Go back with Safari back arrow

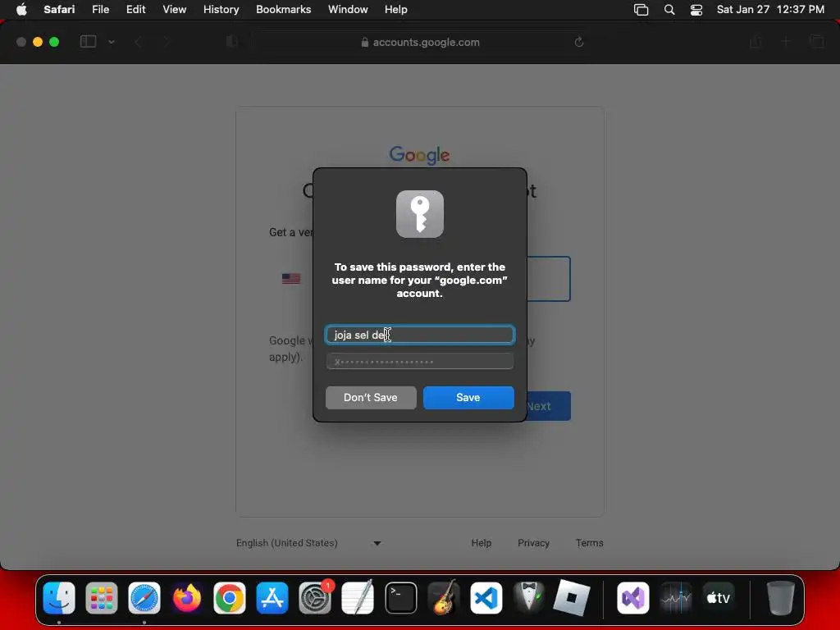pyautogui.click(x=138, y=42)
